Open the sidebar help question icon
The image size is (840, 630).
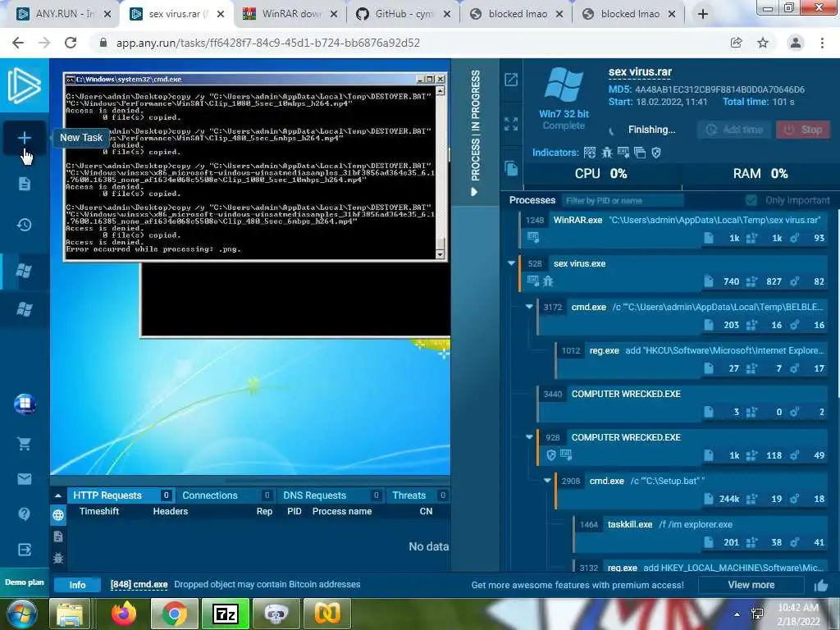coord(24,514)
